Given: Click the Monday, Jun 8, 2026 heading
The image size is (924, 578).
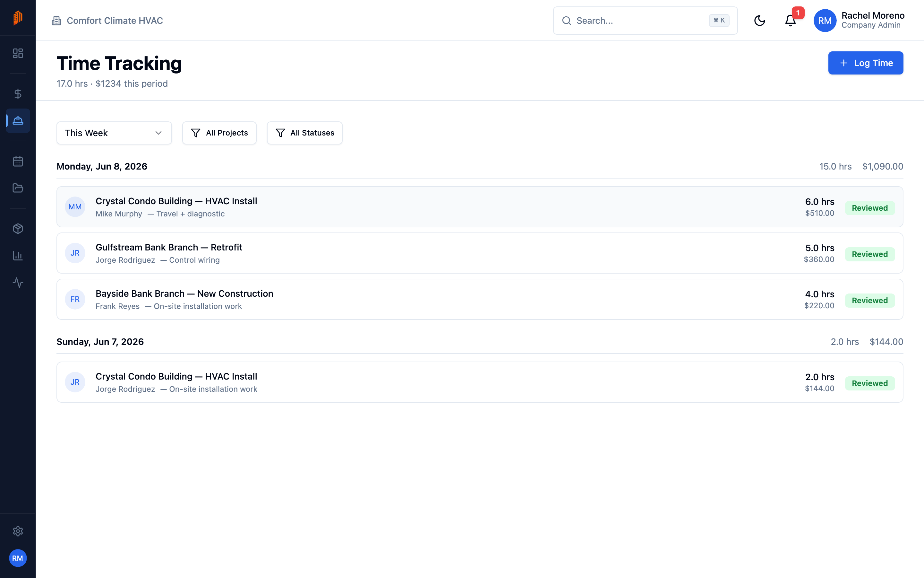Looking at the screenshot, I should pos(102,167).
